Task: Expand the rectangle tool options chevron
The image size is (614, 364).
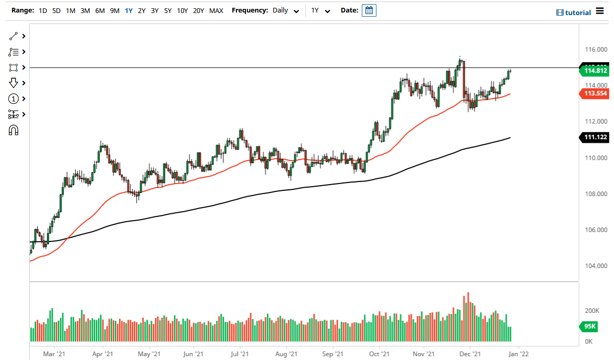Action: click(23, 67)
